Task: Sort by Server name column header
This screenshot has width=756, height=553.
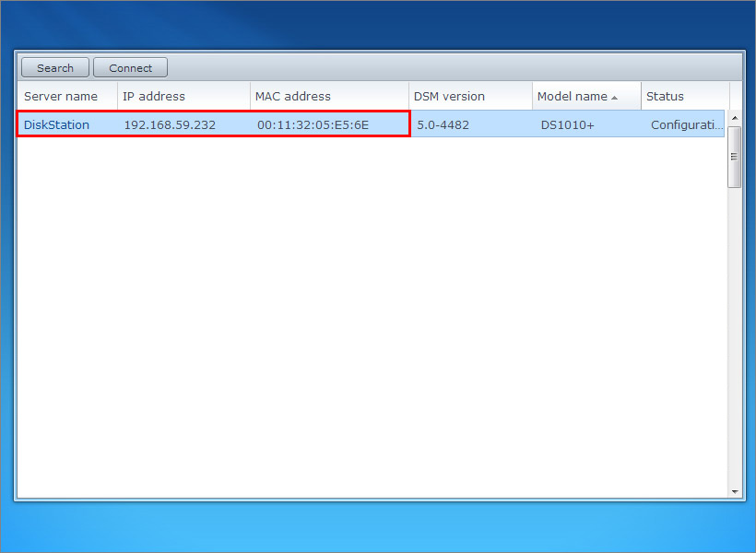Action: (x=67, y=96)
